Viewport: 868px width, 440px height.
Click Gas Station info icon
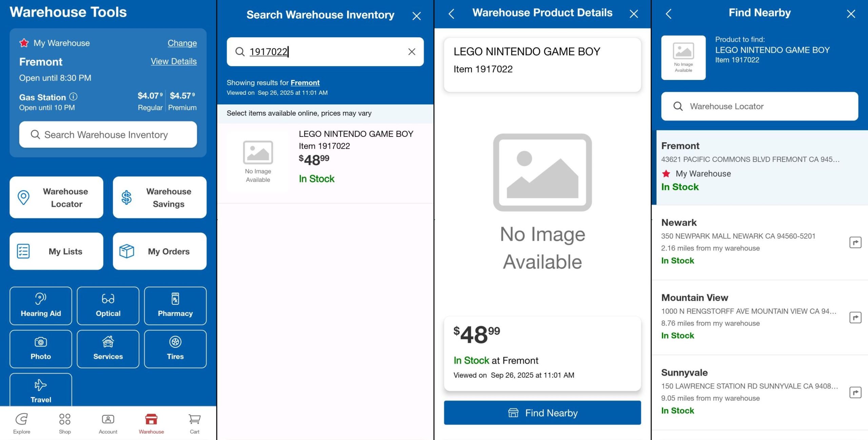coord(73,97)
